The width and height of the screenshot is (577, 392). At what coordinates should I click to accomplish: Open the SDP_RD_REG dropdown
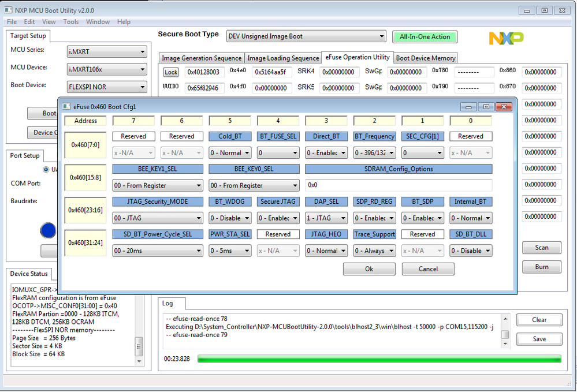pyautogui.click(x=374, y=218)
